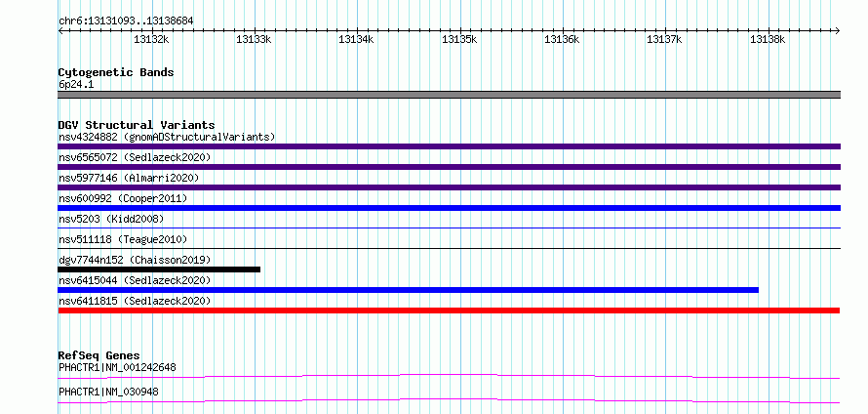
Task: Click the 13133k ruler tick label
Action: coord(255,39)
